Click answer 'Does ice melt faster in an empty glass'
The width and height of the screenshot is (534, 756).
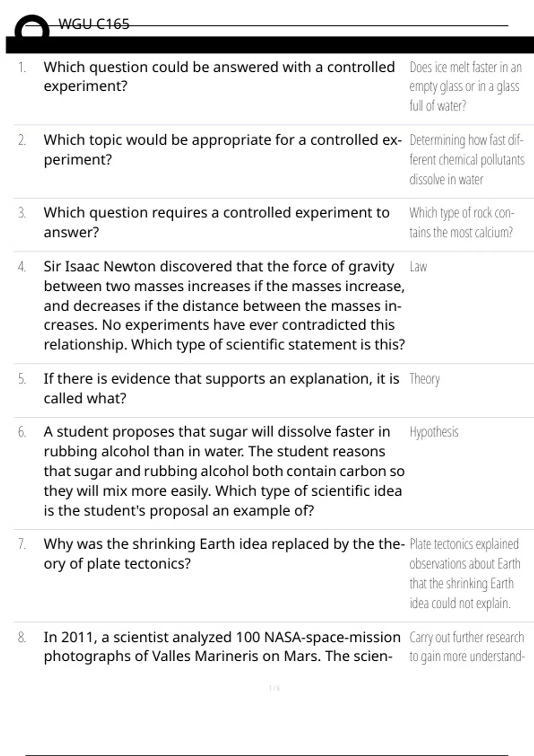pos(465,86)
